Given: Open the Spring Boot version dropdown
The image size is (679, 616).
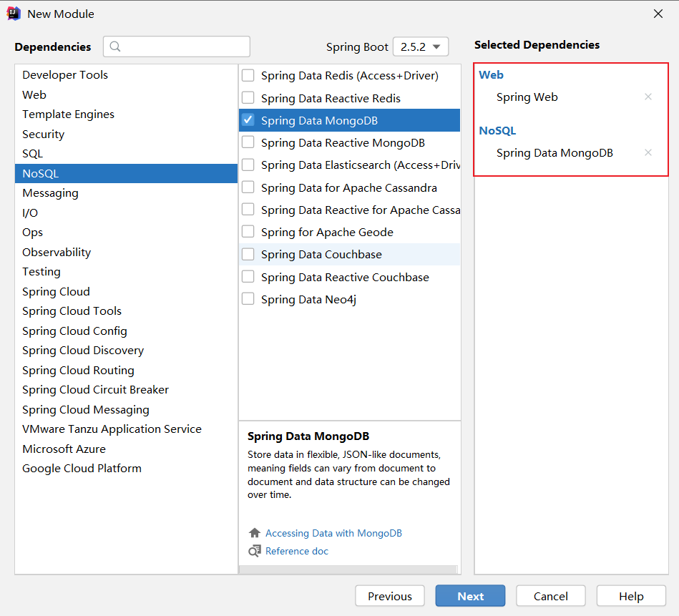Looking at the screenshot, I should (421, 47).
